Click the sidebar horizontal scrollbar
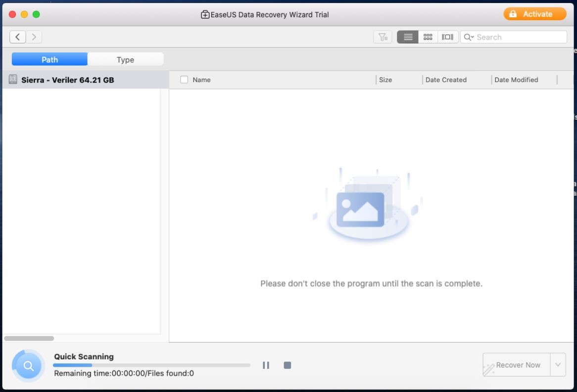 pos(29,338)
